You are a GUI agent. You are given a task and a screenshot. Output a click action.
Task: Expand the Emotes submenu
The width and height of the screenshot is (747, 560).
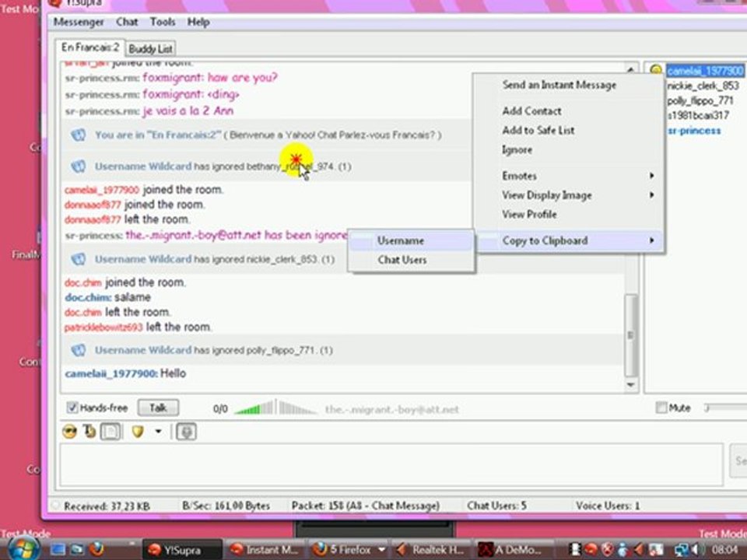pos(569,176)
